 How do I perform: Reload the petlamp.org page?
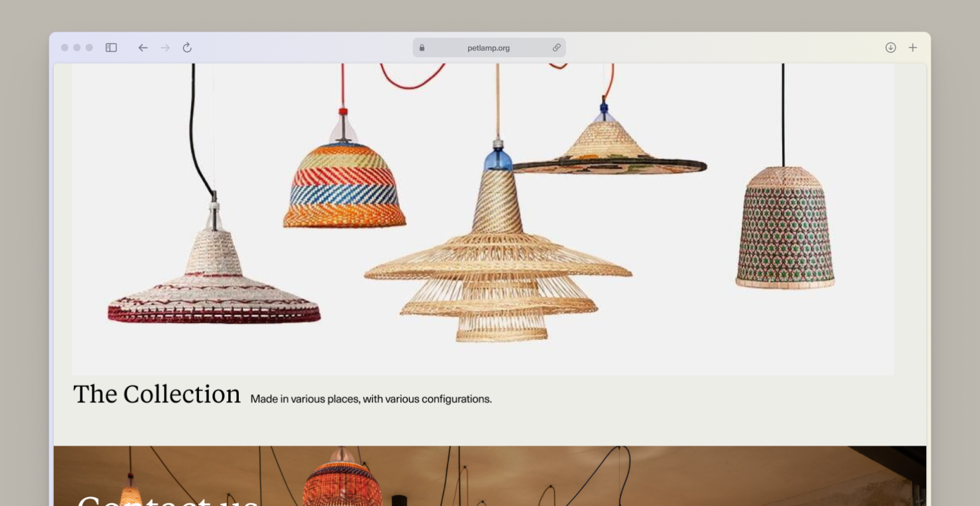[187, 47]
